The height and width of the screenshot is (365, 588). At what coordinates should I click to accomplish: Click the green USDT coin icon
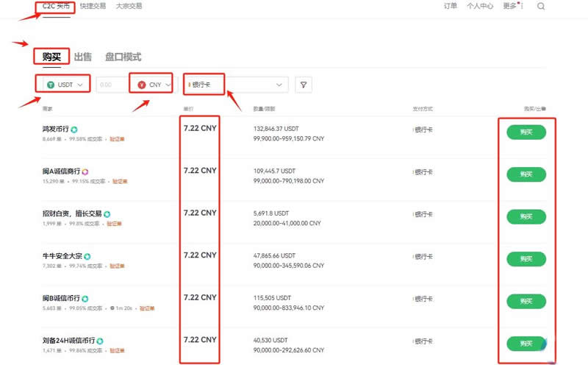(50, 85)
